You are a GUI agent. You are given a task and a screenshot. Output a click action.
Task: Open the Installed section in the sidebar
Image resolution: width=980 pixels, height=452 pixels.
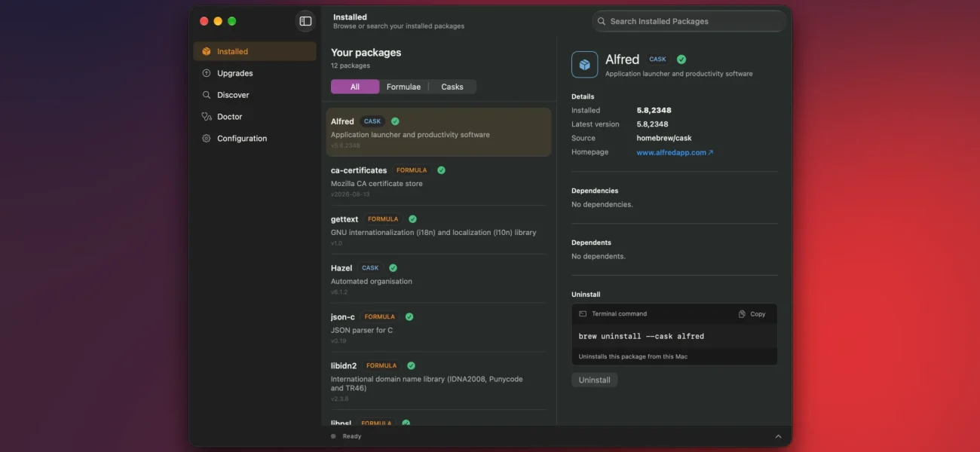click(x=255, y=51)
